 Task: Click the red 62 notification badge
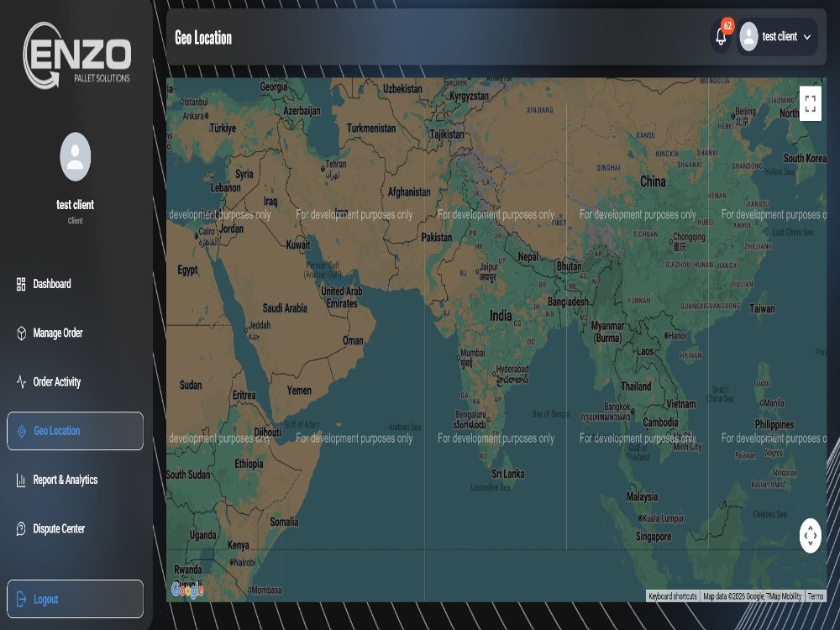[727, 25]
